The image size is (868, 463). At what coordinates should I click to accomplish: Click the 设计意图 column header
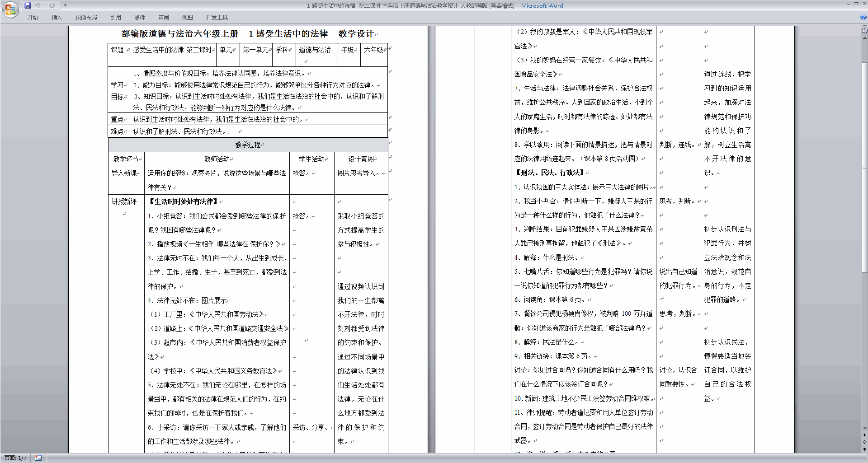361,159
